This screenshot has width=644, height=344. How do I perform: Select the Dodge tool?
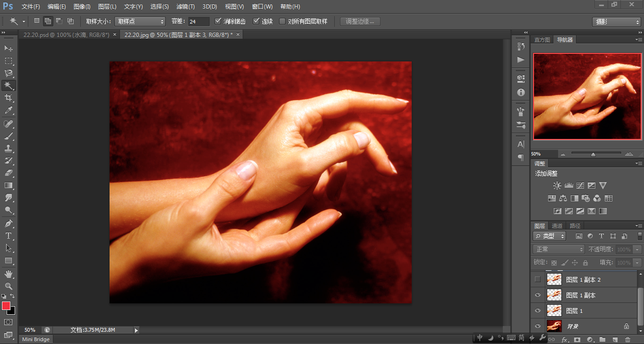(x=8, y=210)
